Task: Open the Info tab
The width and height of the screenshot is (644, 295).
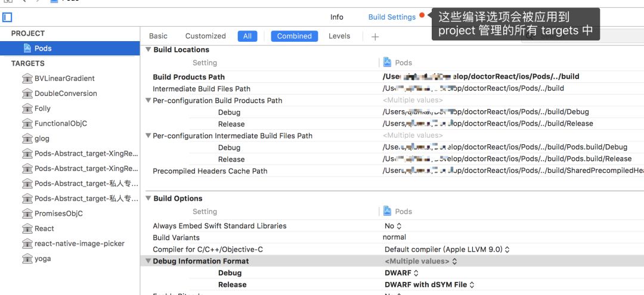Action: [x=337, y=17]
